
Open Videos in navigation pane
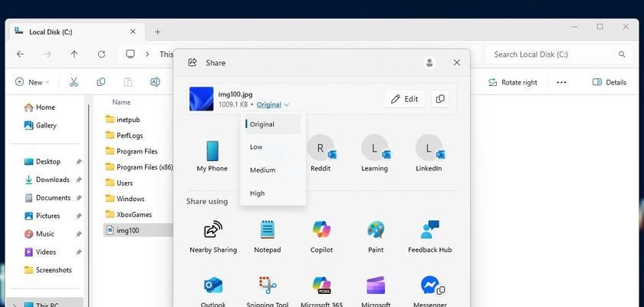coord(40,252)
